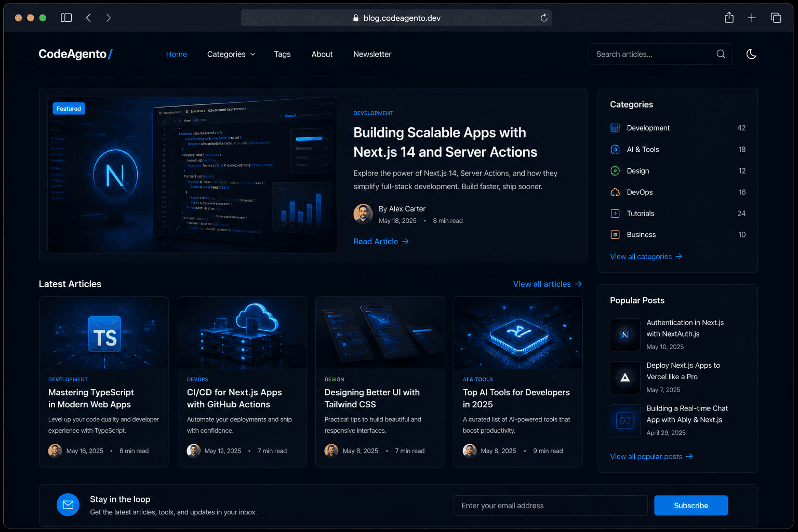Open Designing Better UI with Tailwind title
Image resolution: width=798 pixels, height=532 pixels.
point(372,398)
